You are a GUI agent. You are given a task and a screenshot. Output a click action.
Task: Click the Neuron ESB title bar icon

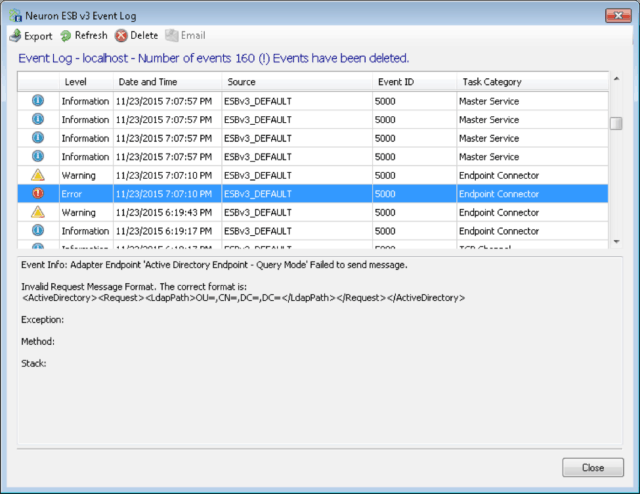(16, 16)
